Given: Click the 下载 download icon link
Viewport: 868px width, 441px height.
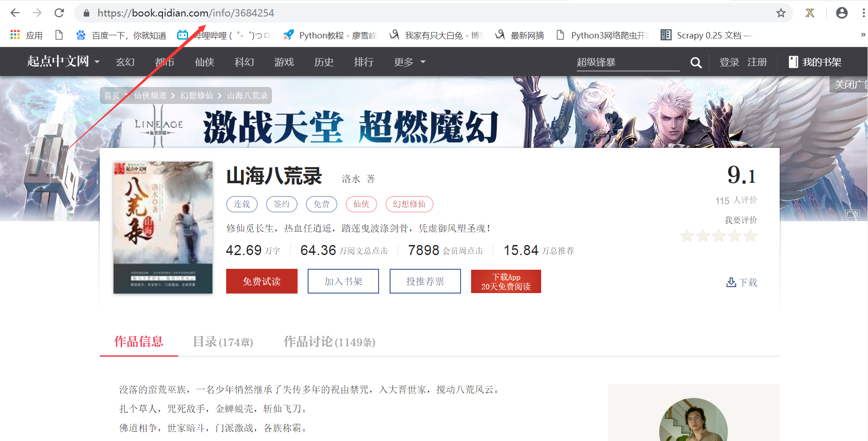Looking at the screenshot, I should coord(742,282).
